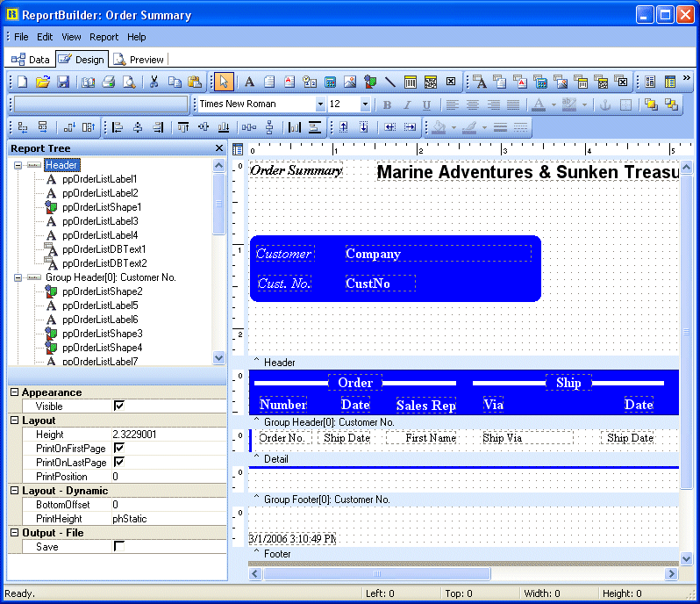Click the Align Top edges icon
The image size is (700, 604).
coord(183,128)
